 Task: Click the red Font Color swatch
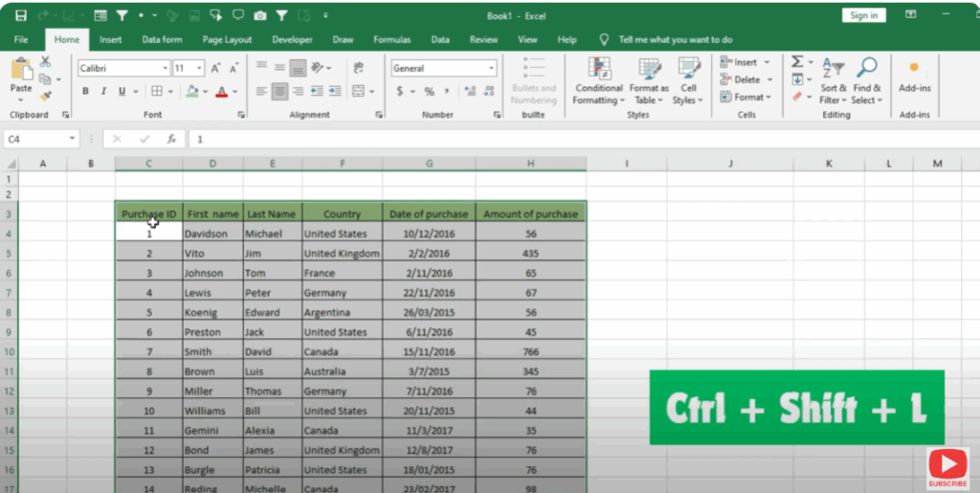221,92
